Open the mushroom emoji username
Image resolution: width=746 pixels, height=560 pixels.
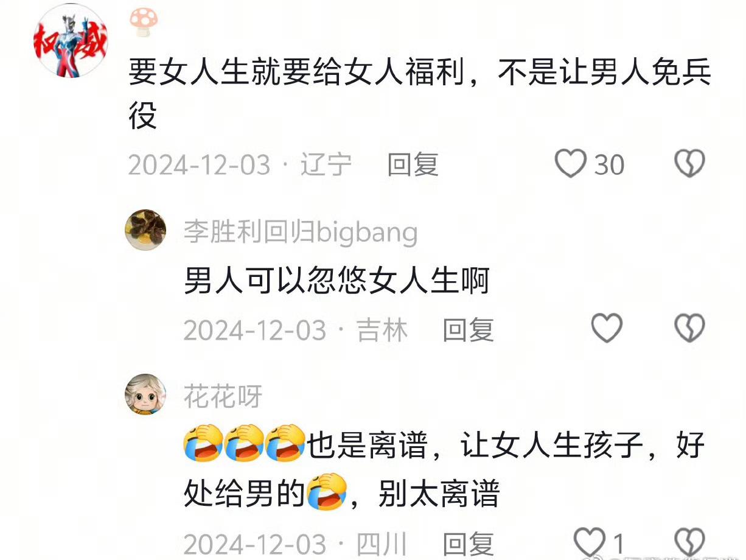pyautogui.click(x=144, y=19)
